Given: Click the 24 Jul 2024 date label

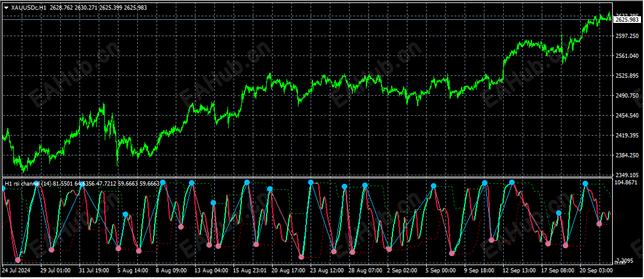Looking at the screenshot, I should [x=16, y=271].
